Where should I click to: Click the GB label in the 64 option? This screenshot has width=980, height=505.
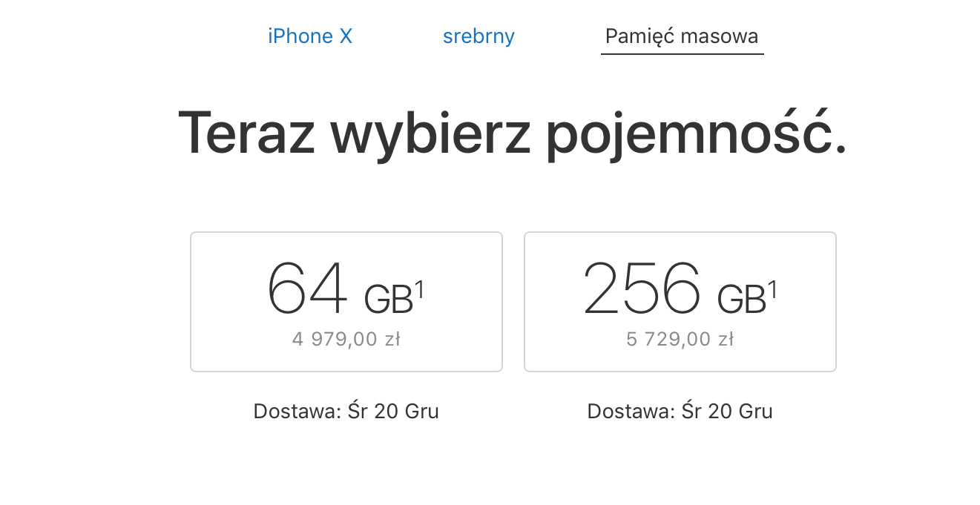click(387, 300)
